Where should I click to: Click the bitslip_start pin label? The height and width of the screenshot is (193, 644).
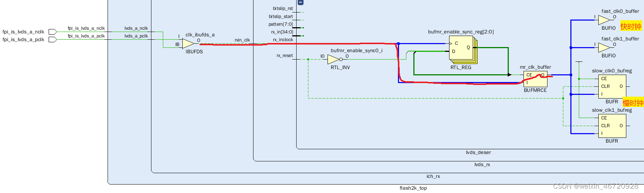tap(281, 17)
